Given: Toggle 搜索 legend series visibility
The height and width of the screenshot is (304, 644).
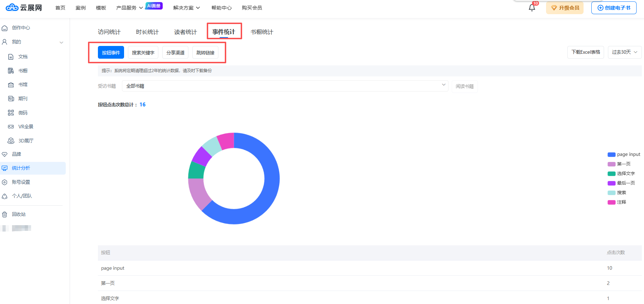Looking at the screenshot, I should [617, 193].
